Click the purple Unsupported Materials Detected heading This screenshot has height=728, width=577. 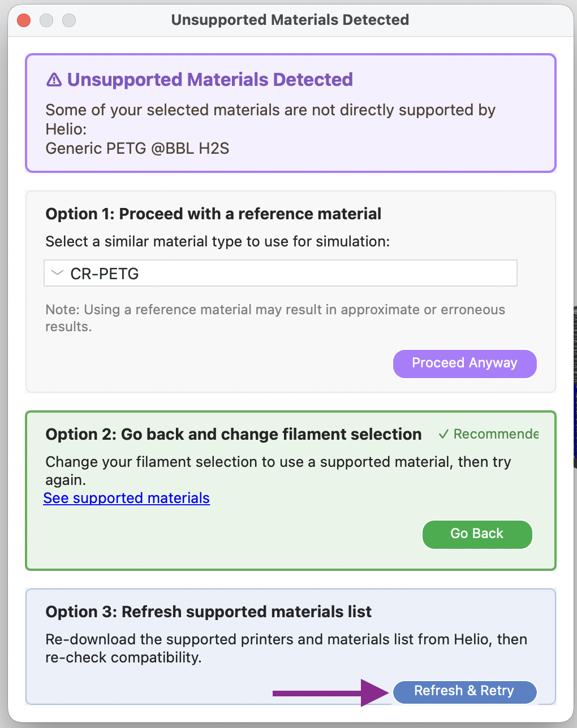(210, 80)
